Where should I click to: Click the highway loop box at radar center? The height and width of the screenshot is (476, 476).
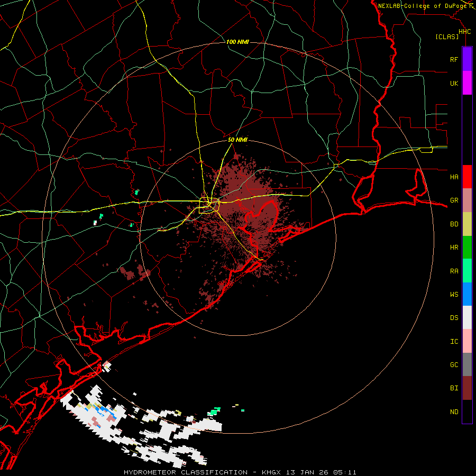pyautogui.click(x=209, y=206)
